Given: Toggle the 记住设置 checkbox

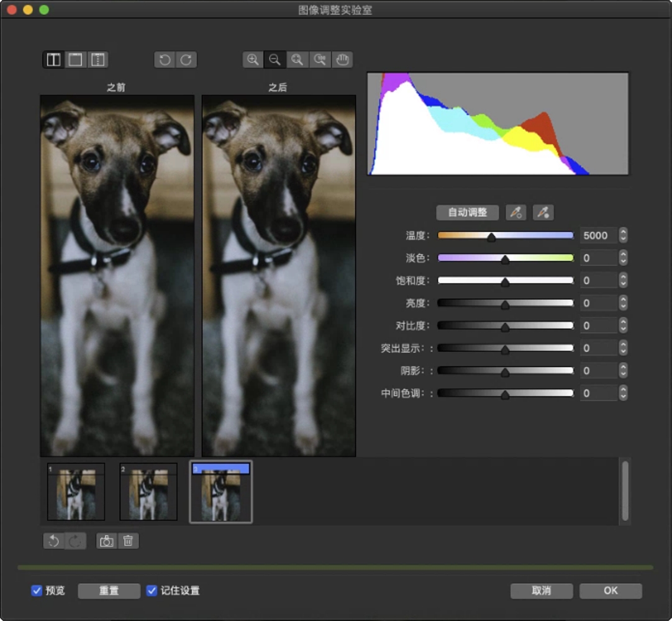Looking at the screenshot, I should 152,591.
